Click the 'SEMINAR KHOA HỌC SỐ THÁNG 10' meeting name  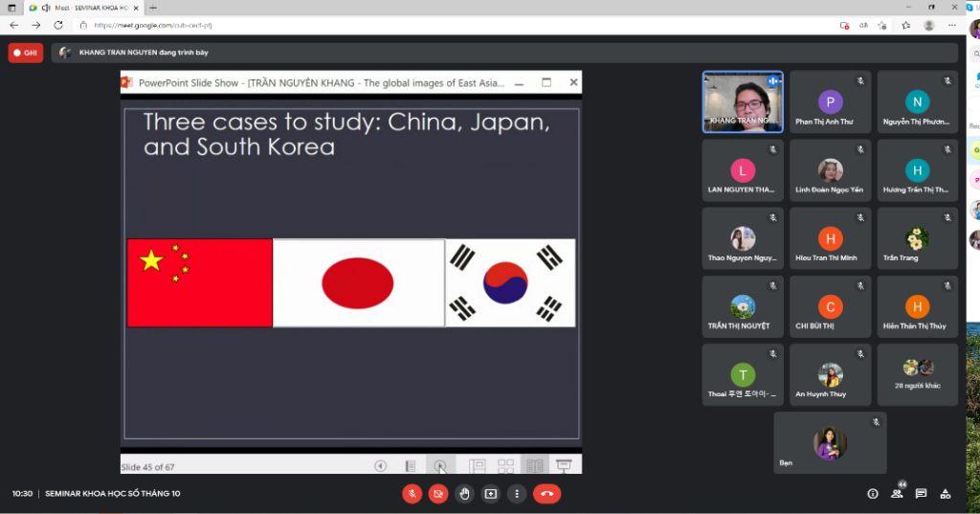[113, 494]
